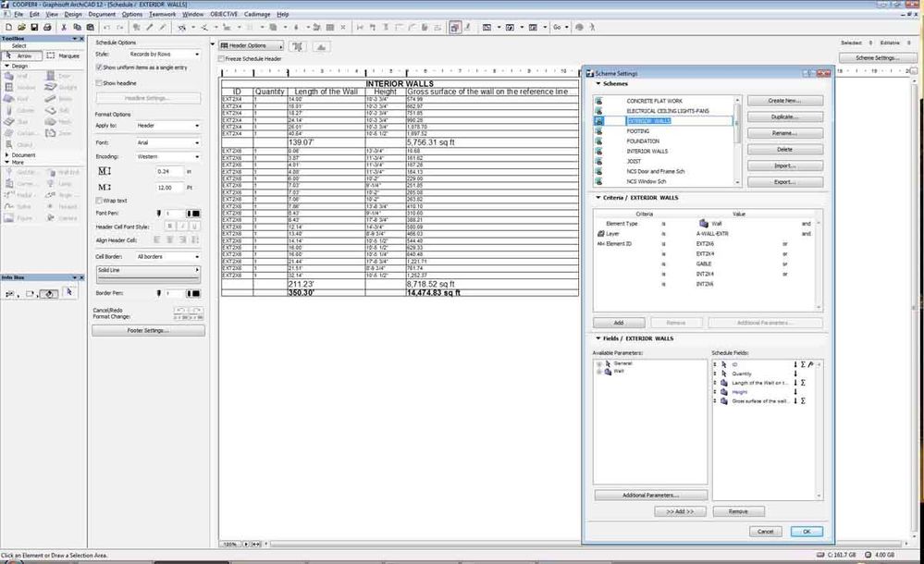Click sort arrow icon on Height field row

pyautogui.click(x=795, y=392)
